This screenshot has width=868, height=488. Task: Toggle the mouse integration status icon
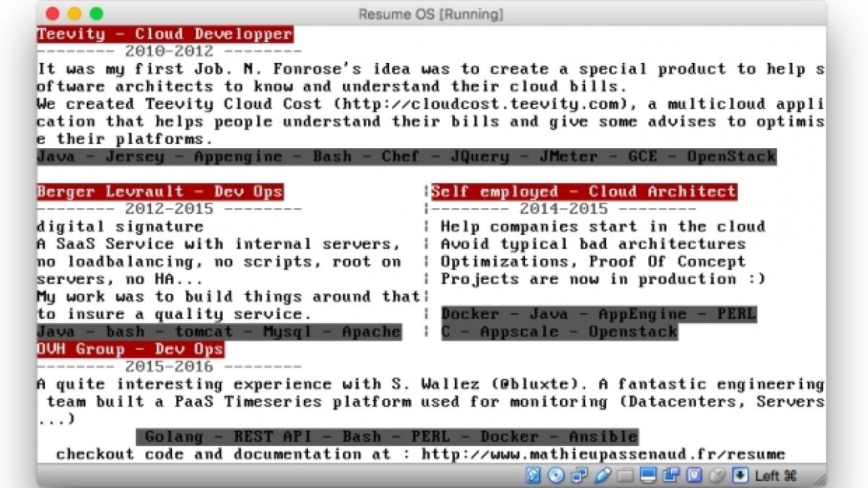click(x=717, y=475)
